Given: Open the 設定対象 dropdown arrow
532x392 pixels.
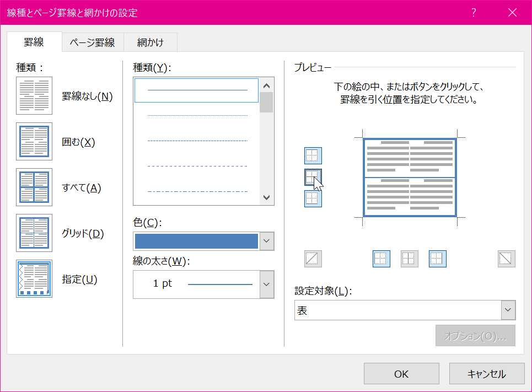Looking at the screenshot, I should click(x=508, y=310).
